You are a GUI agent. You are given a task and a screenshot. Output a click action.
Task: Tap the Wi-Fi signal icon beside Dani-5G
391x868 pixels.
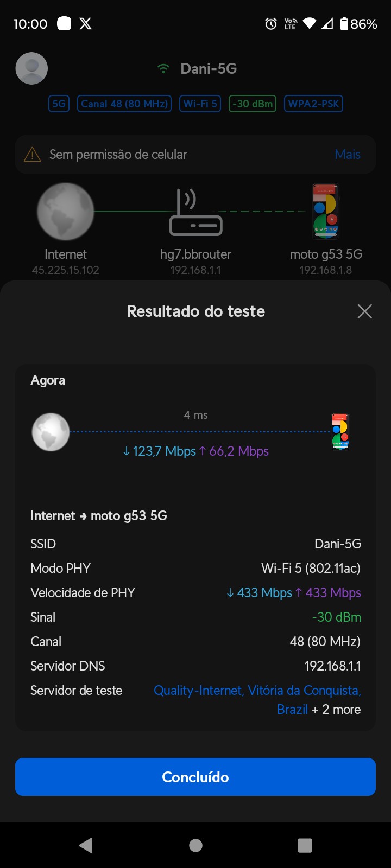(x=163, y=69)
